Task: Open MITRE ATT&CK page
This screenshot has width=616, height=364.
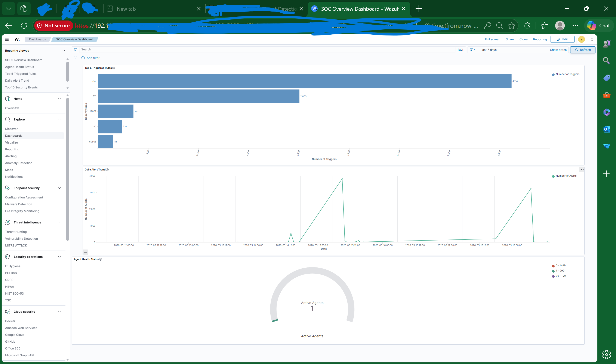Action: click(x=16, y=245)
